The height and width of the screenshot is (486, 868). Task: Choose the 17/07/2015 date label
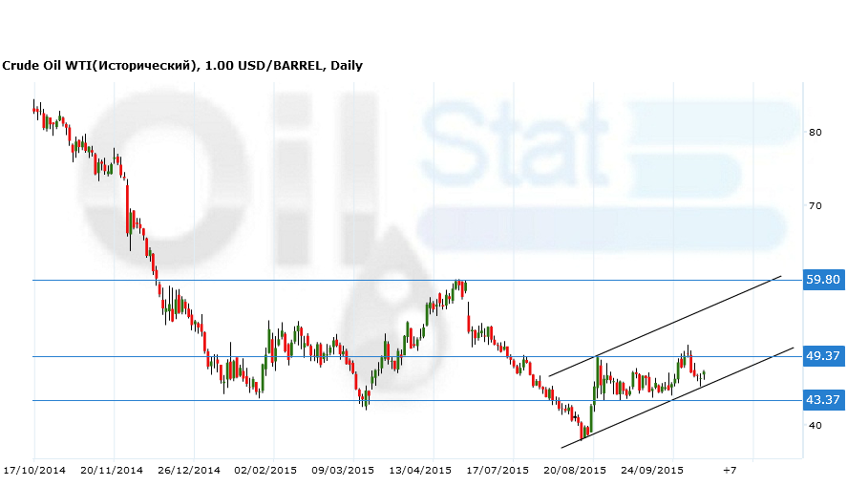click(498, 471)
